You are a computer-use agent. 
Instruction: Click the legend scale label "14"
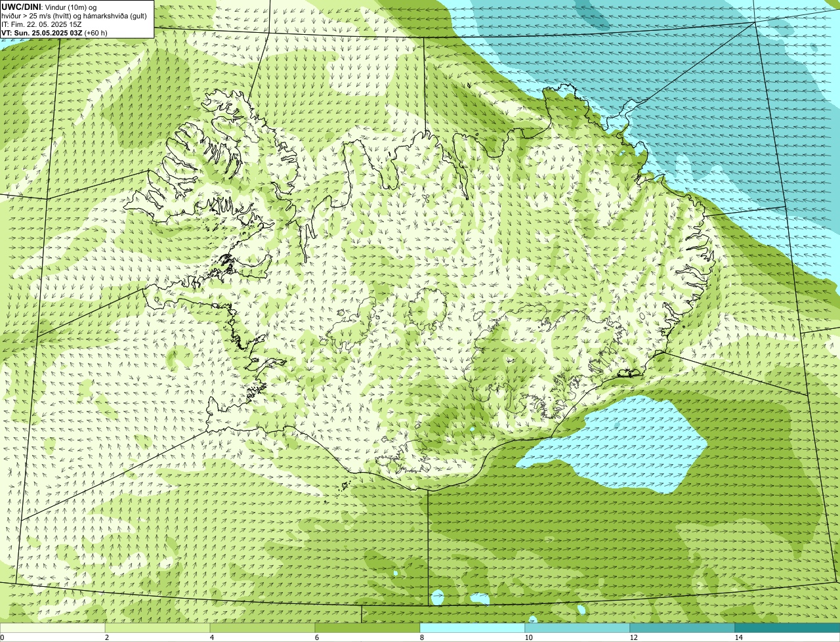coord(738,637)
